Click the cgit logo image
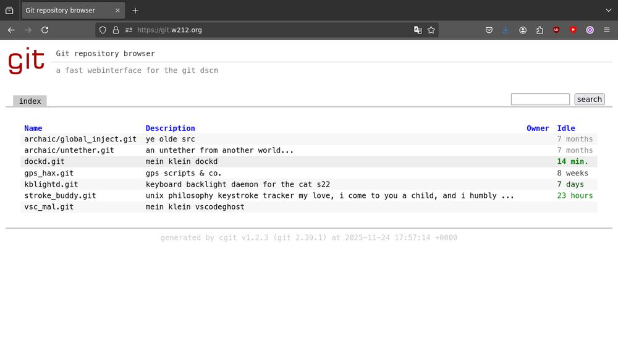618x364 pixels. click(26, 60)
